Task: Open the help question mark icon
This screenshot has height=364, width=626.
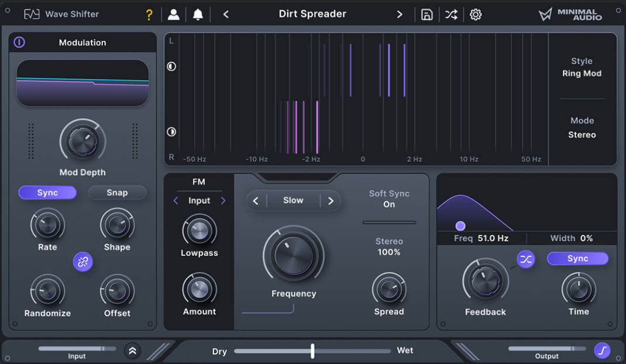Action: (149, 15)
